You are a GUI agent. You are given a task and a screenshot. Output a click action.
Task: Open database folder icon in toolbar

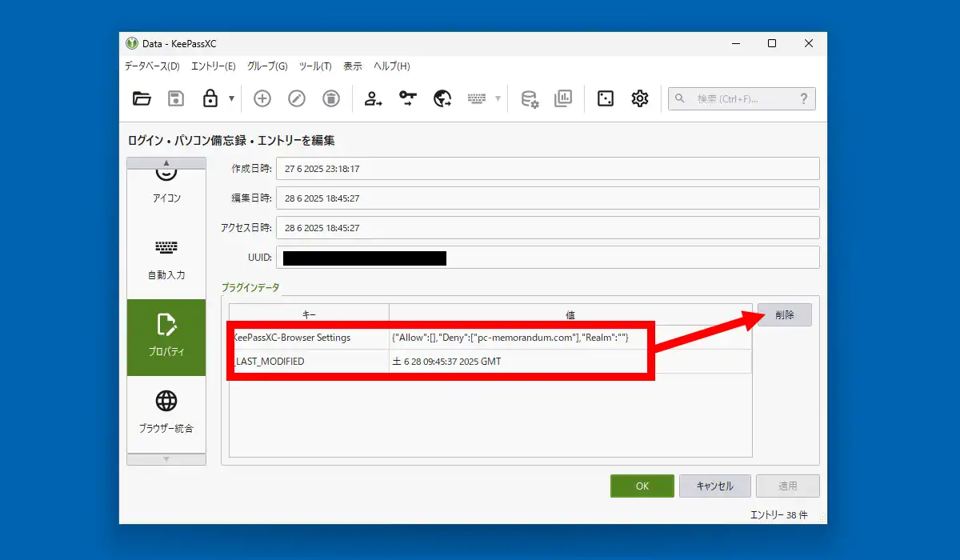pyautogui.click(x=142, y=98)
